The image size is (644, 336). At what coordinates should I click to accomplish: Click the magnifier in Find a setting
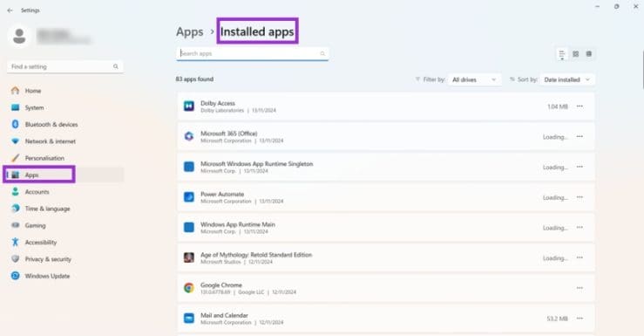tap(116, 66)
